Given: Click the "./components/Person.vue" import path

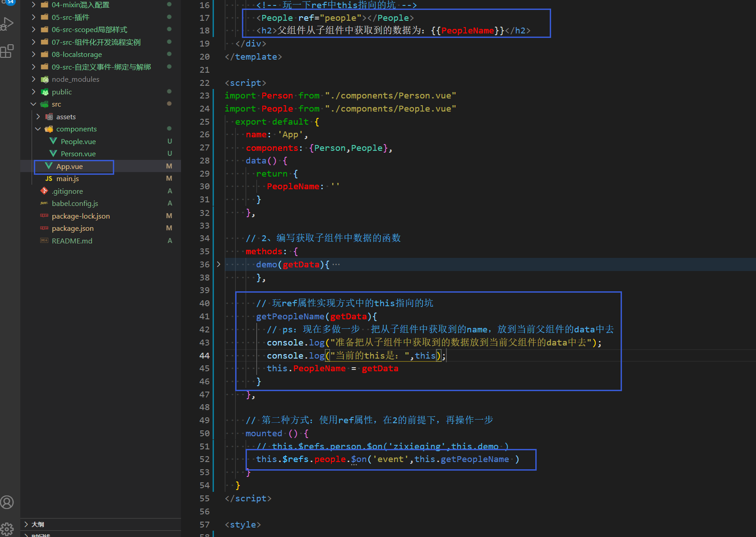Looking at the screenshot, I should tap(390, 95).
